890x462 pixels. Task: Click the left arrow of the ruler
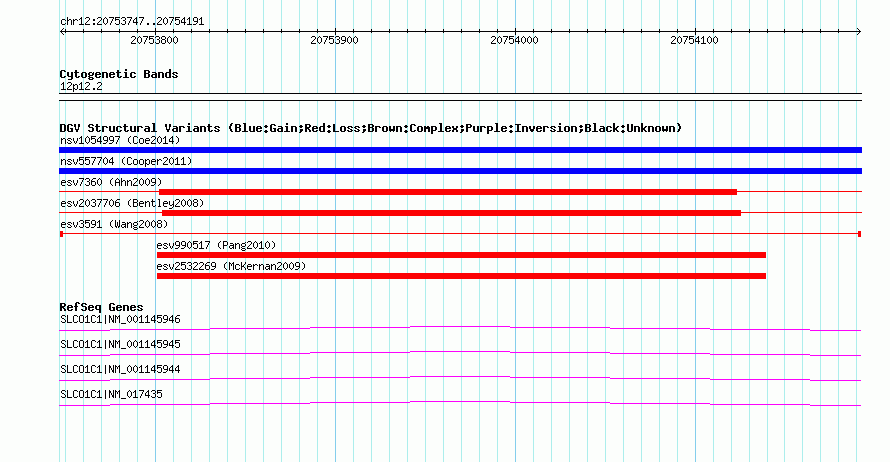62,32
